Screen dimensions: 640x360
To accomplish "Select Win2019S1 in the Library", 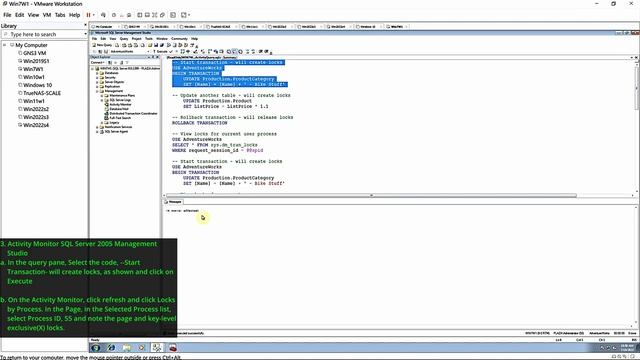I will point(36,61).
